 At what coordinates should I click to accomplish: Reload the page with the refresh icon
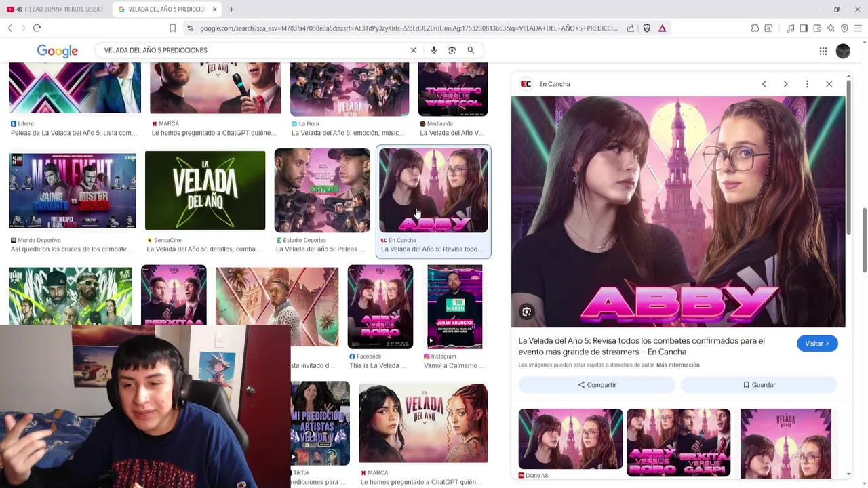pyautogui.click(x=37, y=28)
